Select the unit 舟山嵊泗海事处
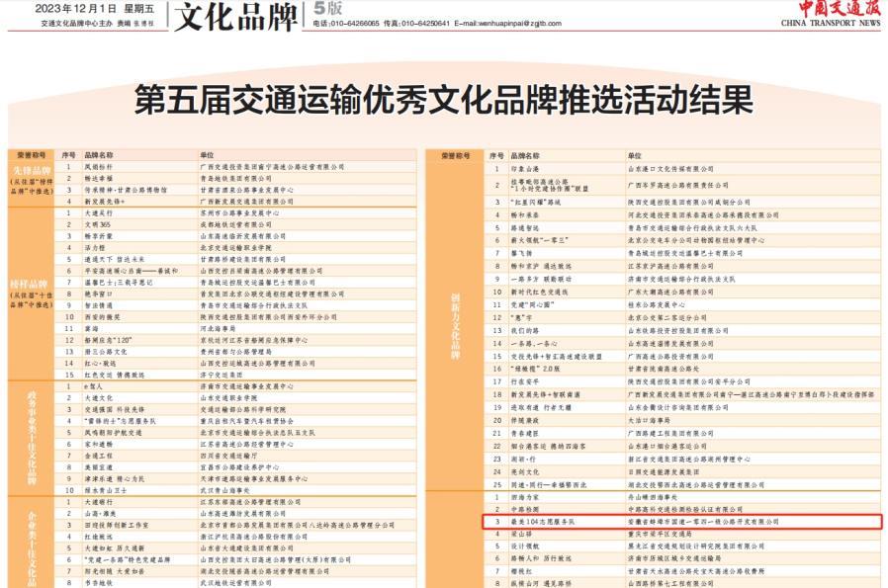The image size is (888, 588). (653, 497)
